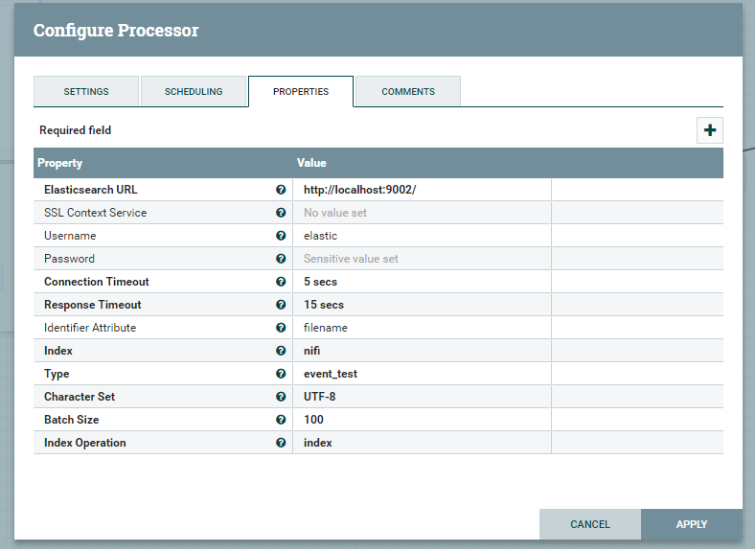The width and height of the screenshot is (756, 552).
Task: Go to the Comments tab
Action: point(408,92)
